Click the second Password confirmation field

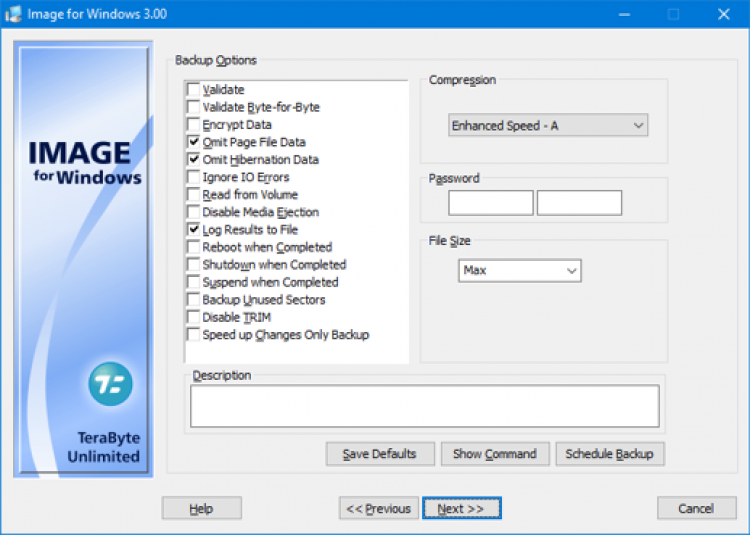tap(579, 203)
